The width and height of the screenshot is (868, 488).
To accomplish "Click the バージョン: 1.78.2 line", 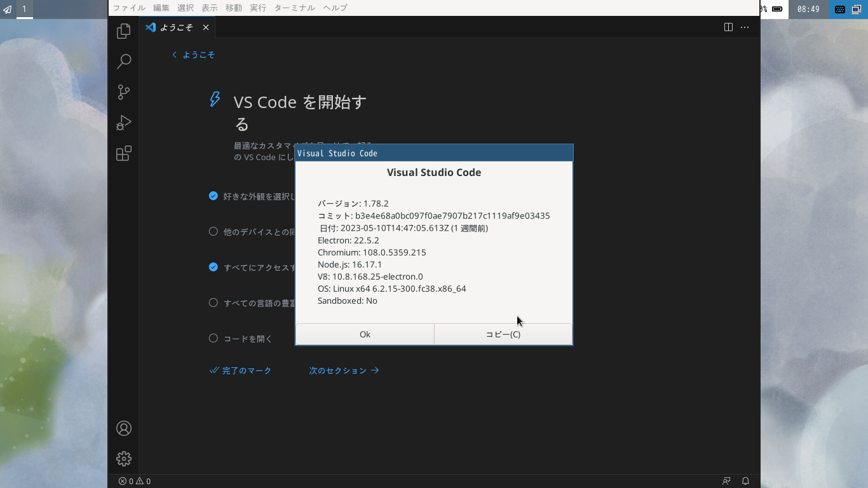I will click(x=353, y=204).
